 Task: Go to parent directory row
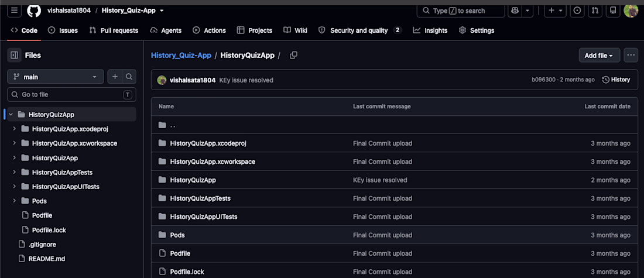pyautogui.click(x=394, y=125)
